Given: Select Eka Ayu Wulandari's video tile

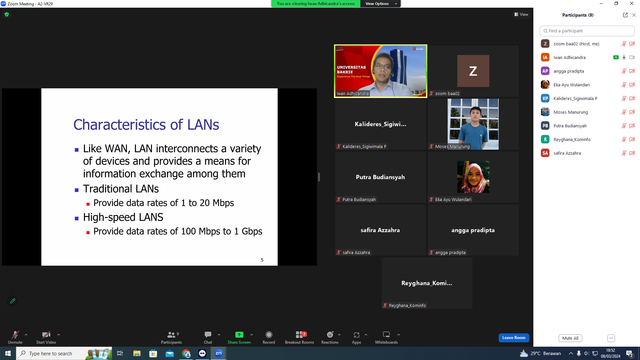Looking at the screenshot, I should click(473, 177).
